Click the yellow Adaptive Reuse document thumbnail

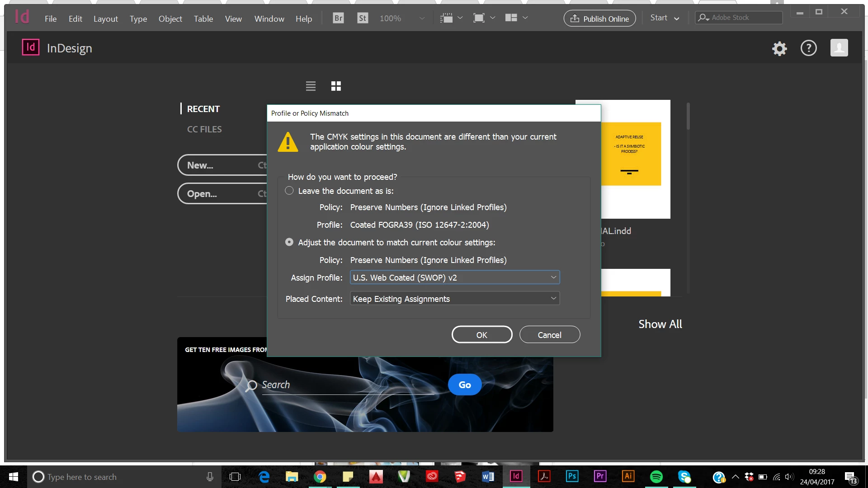631,154
